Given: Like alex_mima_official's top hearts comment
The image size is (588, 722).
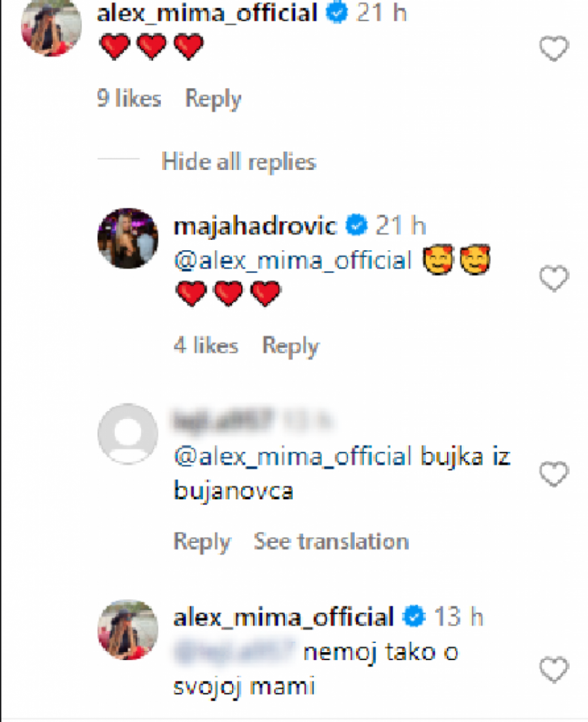Looking at the screenshot, I should 554,50.
